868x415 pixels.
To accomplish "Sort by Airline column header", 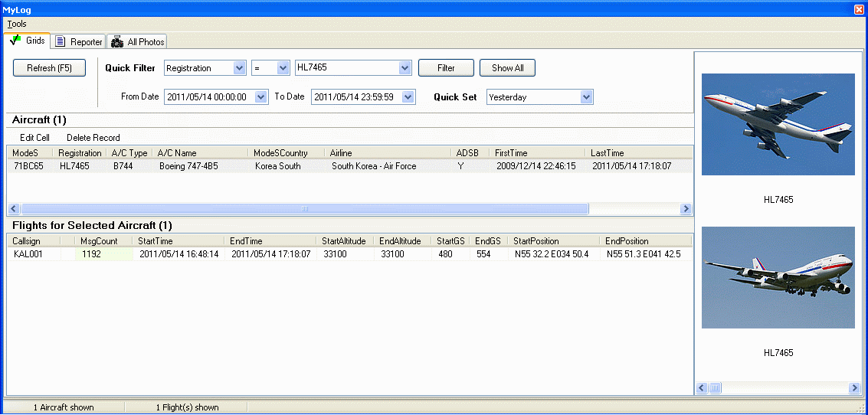I will coord(388,152).
